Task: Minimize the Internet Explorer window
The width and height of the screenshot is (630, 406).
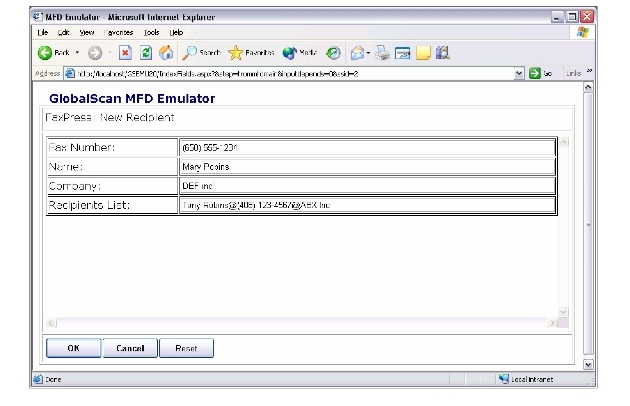Action: click(x=557, y=17)
